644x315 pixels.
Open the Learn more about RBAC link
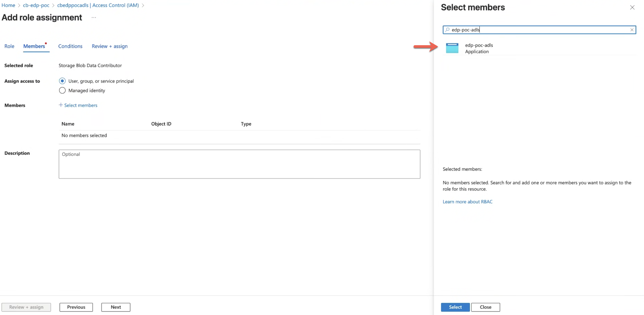coord(467,202)
